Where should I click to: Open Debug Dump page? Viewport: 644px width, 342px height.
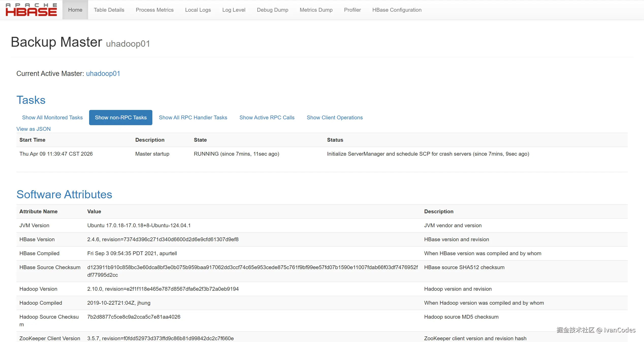pos(272,10)
